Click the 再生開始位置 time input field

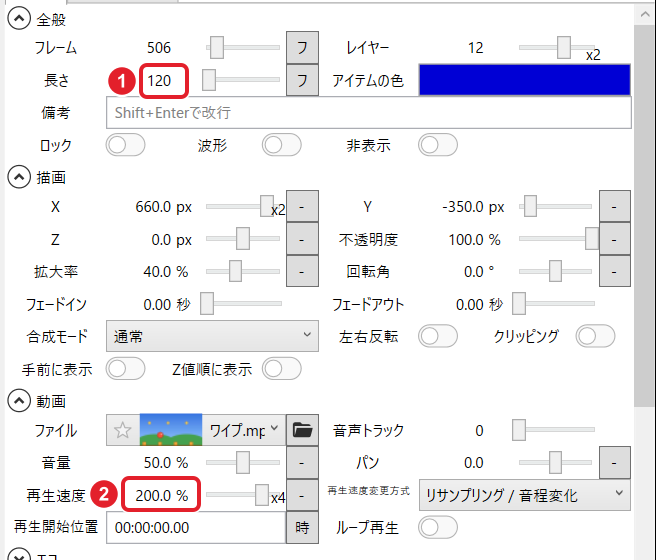point(196,527)
